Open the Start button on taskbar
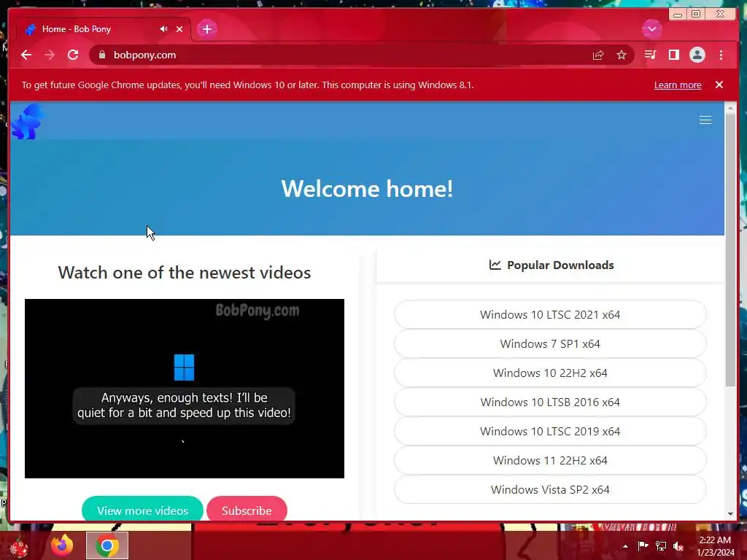 (19, 547)
